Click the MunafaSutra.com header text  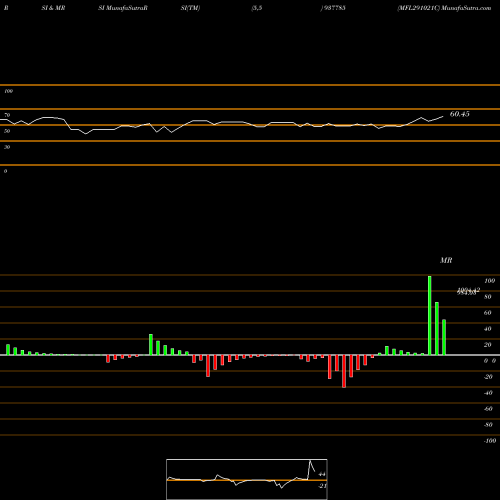pyautogui.click(x=466, y=8)
